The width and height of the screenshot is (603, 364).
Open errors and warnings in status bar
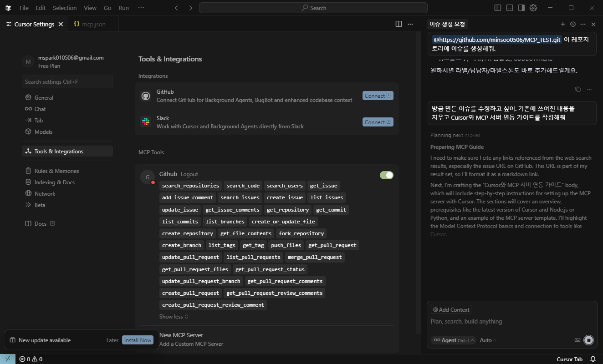tap(31, 359)
